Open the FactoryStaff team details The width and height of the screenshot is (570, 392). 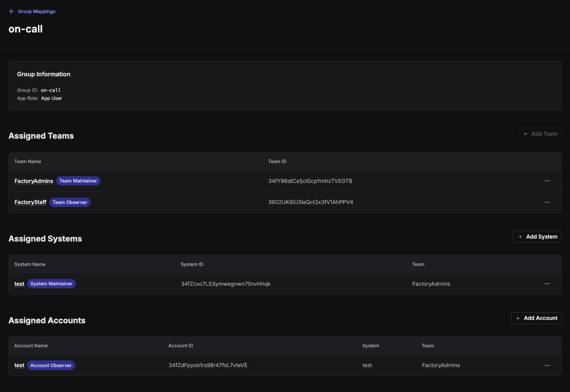30,202
